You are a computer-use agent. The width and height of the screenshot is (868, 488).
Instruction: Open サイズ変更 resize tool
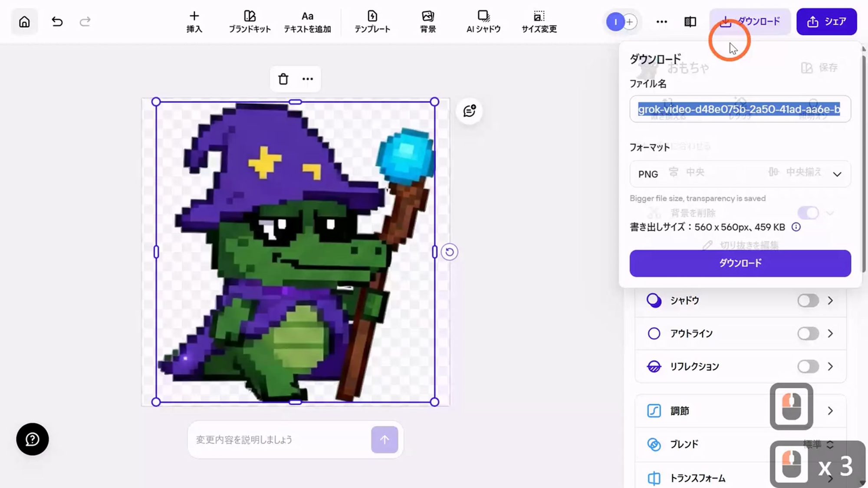[539, 22]
